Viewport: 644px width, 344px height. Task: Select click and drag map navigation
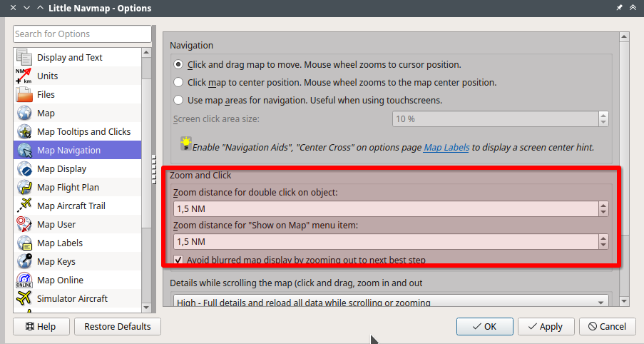178,64
